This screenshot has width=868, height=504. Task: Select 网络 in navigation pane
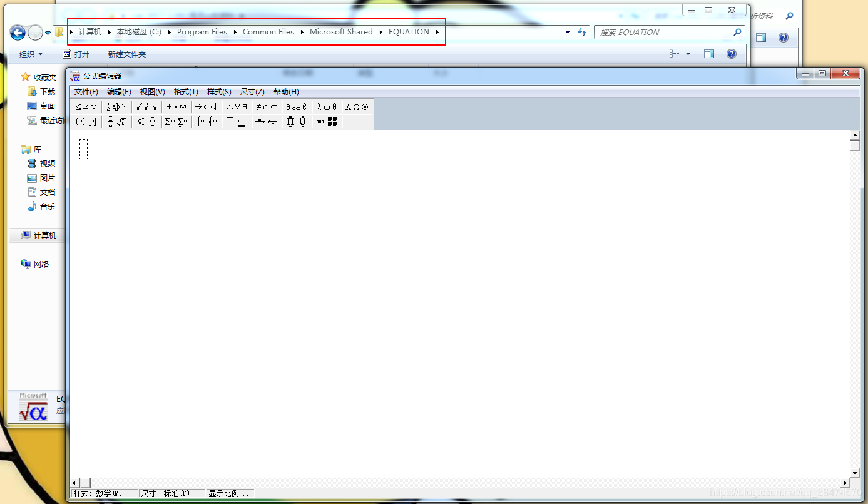35,264
